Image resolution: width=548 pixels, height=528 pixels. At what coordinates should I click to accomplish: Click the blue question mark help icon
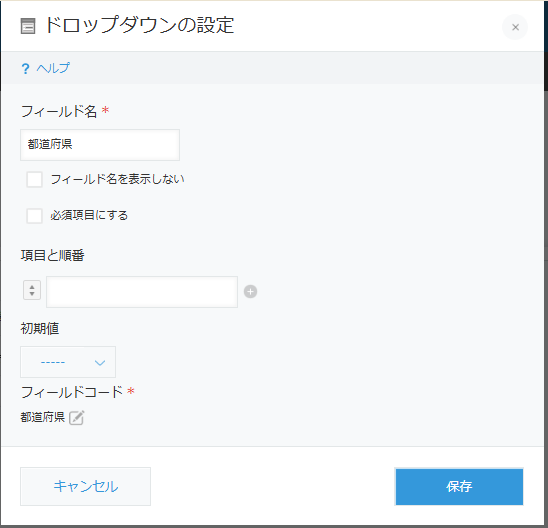point(25,68)
